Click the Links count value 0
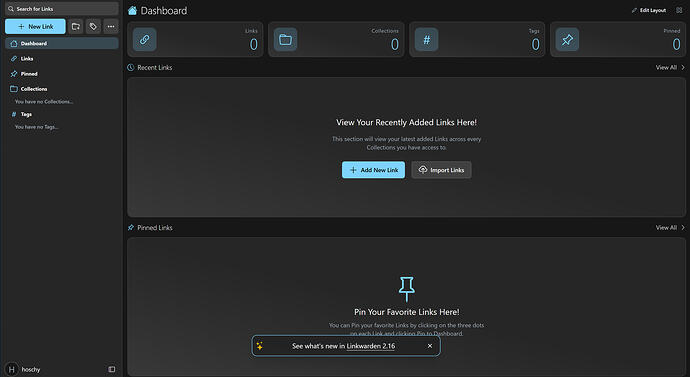This screenshot has width=690, height=377. tap(253, 44)
